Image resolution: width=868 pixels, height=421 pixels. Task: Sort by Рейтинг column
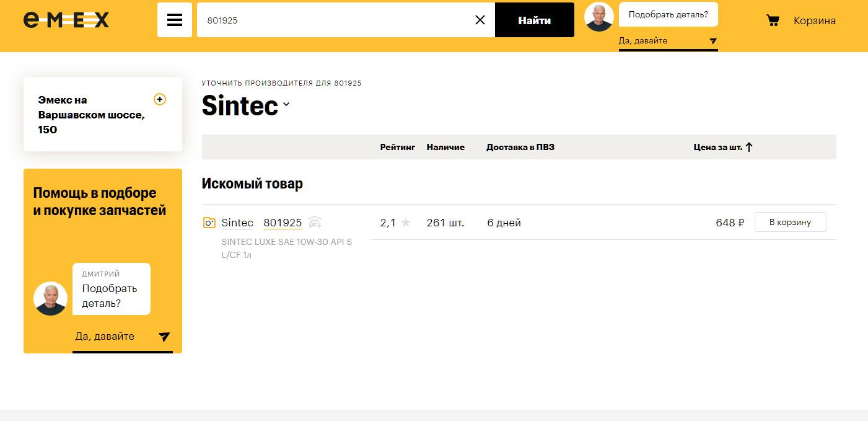click(x=398, y=147)
